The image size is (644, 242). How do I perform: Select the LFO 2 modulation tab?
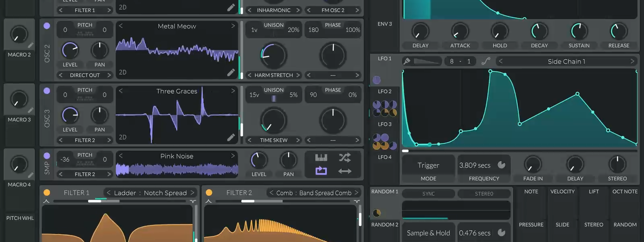384,92
